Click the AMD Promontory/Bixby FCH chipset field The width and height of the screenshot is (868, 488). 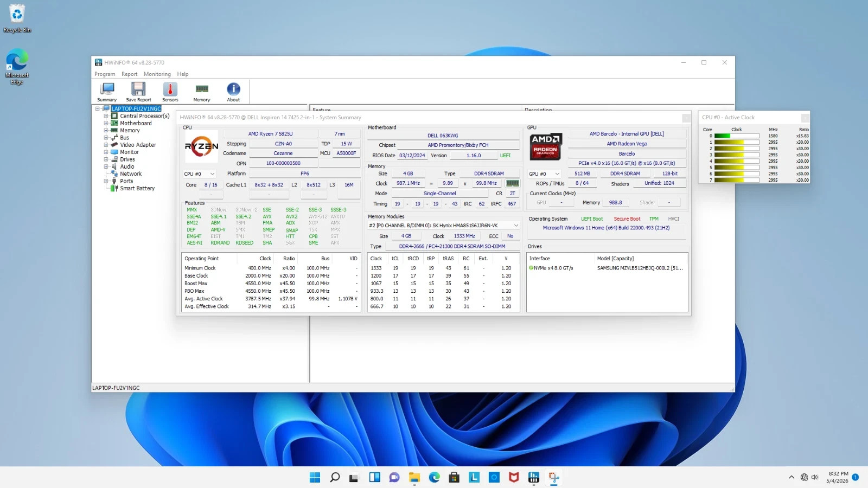click(458, 145)
